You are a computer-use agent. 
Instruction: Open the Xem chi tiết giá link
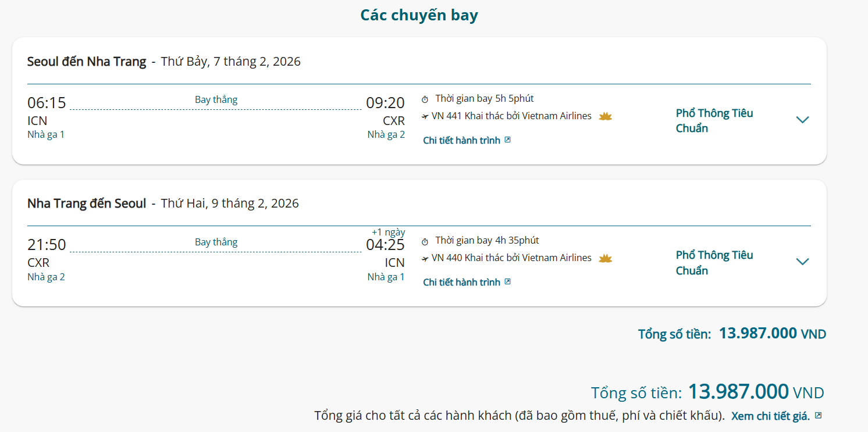pyautogui.click(x=770, y=416)
